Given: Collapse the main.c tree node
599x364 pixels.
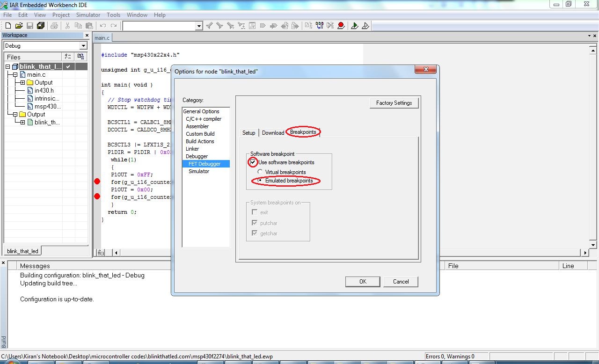Looking at the screenshot, I should 15,74.
